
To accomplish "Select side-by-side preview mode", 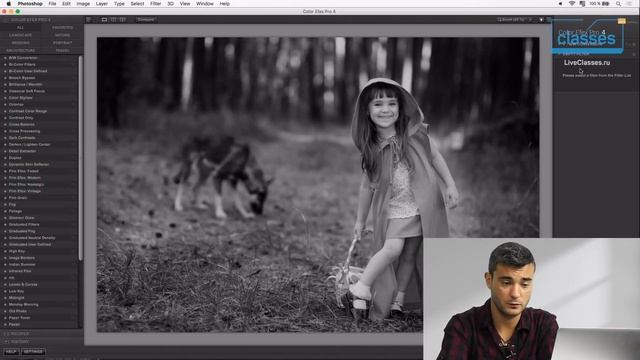I will click(122, 19).
